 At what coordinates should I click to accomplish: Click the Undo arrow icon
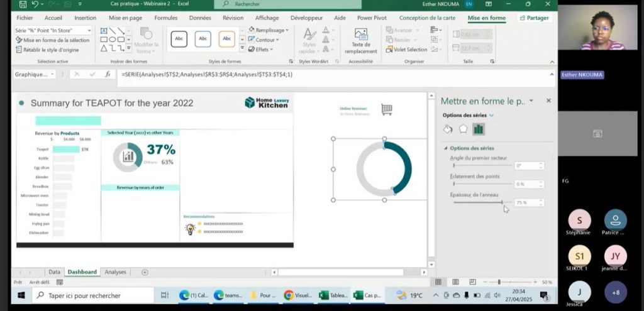(35, 4)
